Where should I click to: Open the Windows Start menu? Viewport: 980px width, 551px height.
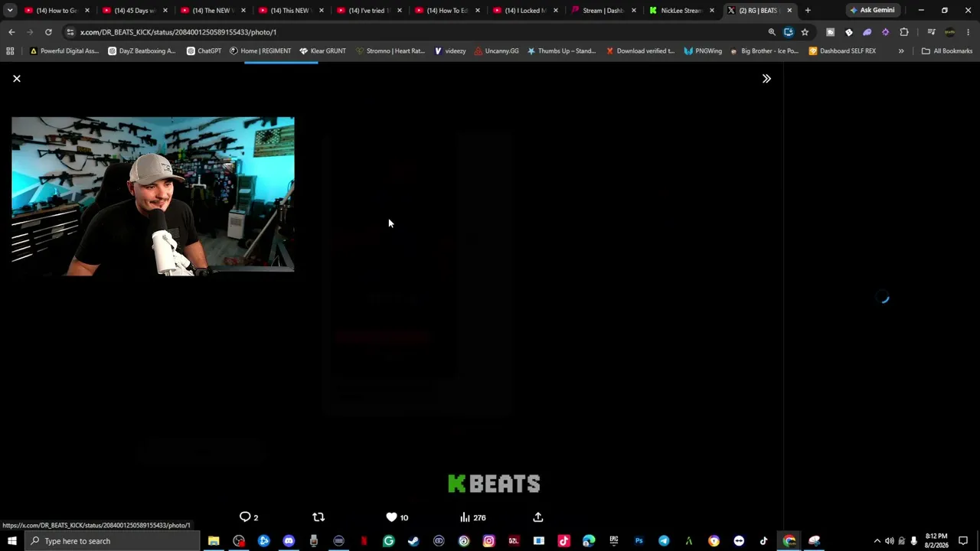point(11,541)
